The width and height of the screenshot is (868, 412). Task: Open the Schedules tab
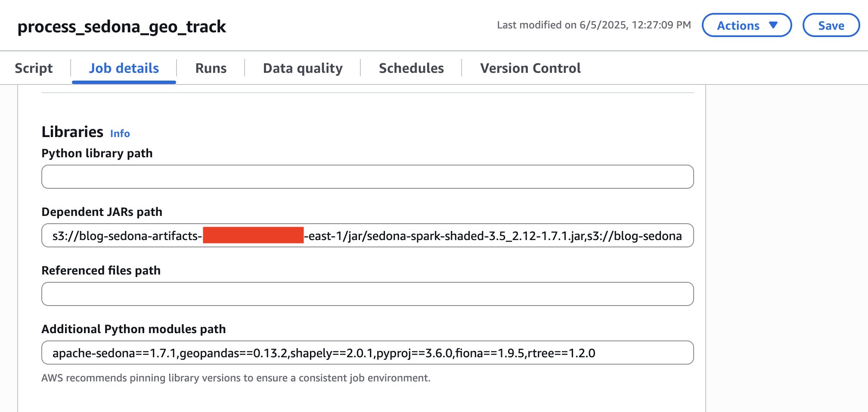411,68
